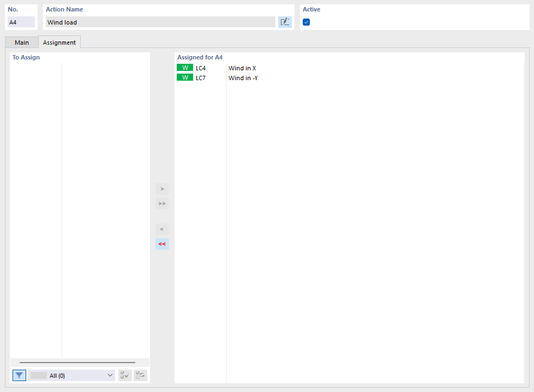The image size is (534, 392).
Task: Click the green W icon beside LC4
Action: [x=185, y=68]
